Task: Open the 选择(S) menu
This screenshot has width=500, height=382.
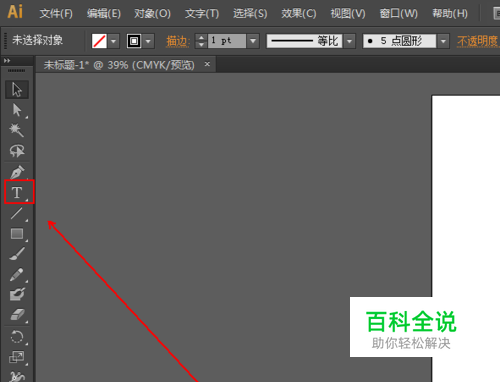Action: [x=250, y=13]
